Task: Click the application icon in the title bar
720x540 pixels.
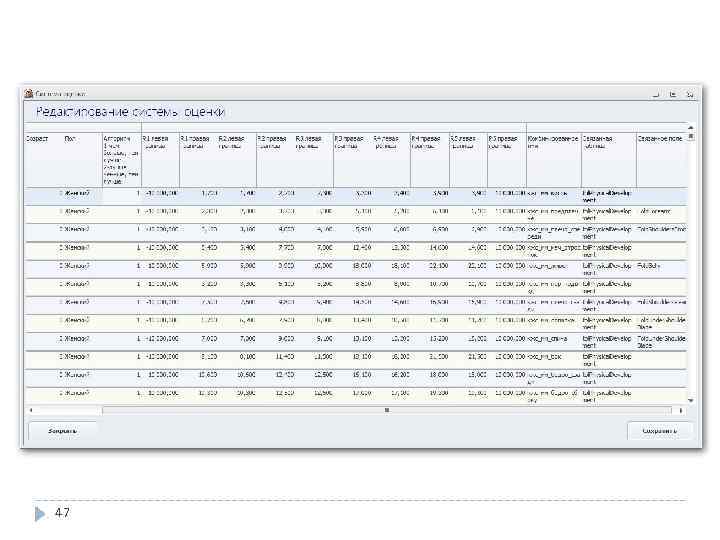Action: click(29, 94)
